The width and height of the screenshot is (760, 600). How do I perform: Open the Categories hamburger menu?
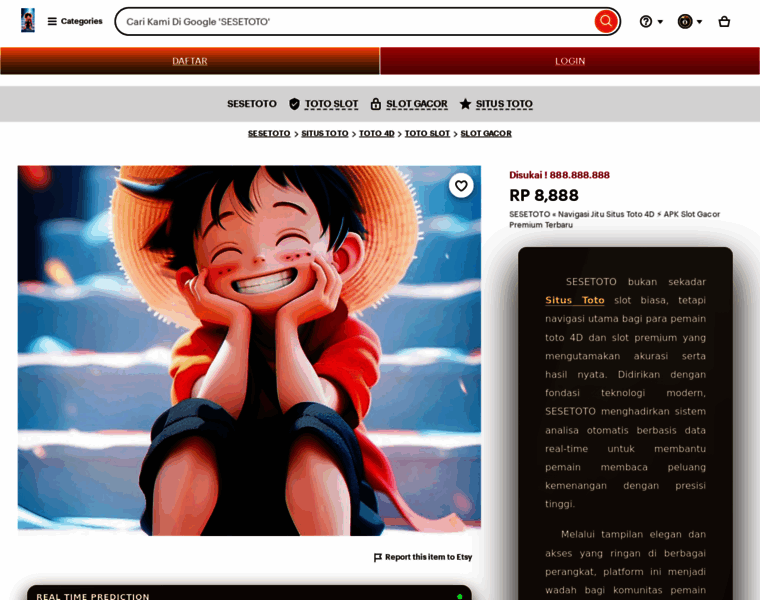[75, 21]
